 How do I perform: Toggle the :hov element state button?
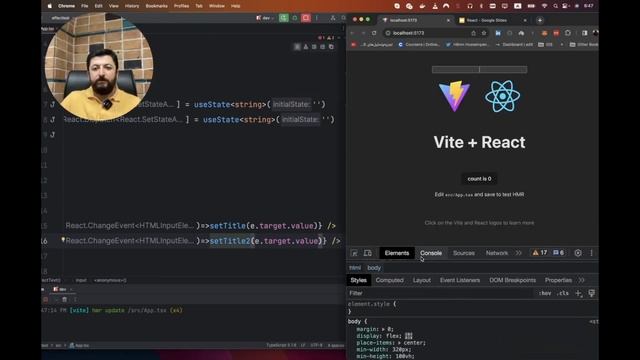tap(545, 293)
